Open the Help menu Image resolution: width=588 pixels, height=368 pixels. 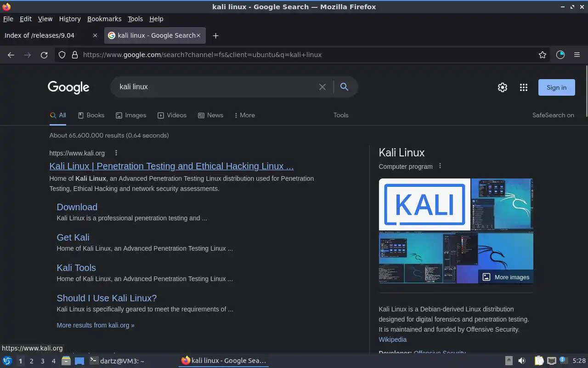pyautogui.click(x=156, y=19)
